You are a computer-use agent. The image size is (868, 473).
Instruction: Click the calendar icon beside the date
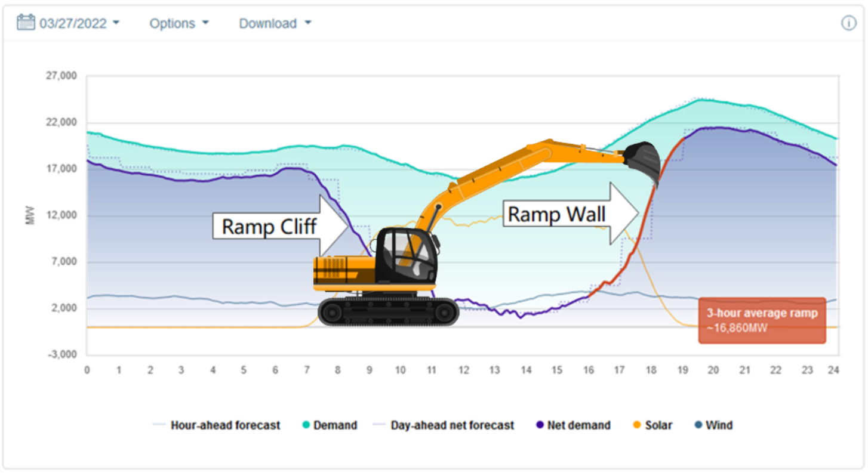[x=26, y=23]
